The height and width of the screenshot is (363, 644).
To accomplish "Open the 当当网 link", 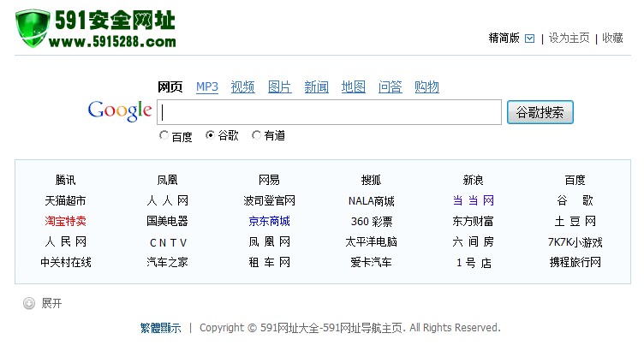I will (x=473, y=201).
